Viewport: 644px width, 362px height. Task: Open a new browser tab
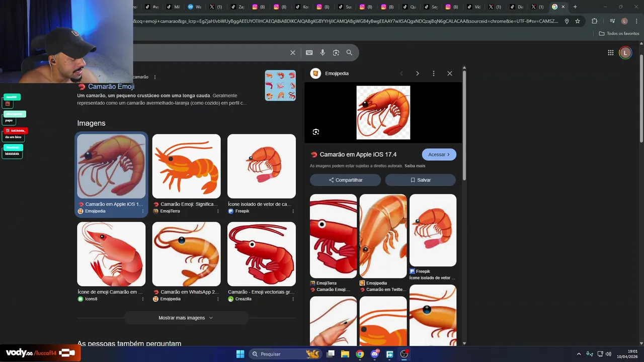point(575,7)
